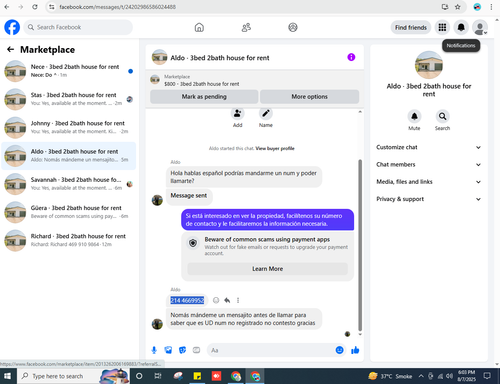
Task: Click the More options button
Action: click(309, 97)
